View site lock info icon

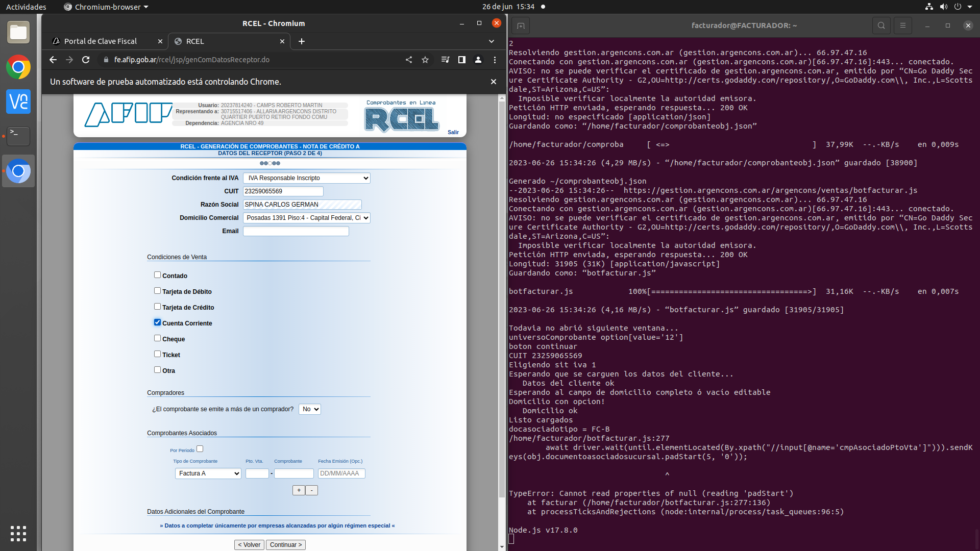click(x=106, y=60)
